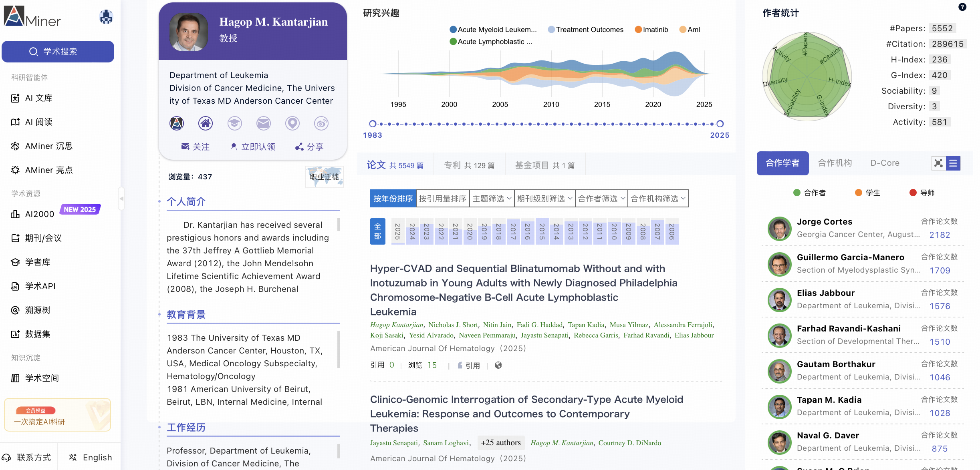Expand the 主题筛选 dropdown
Viewport: 980px width, 470px height.
[492, 199]
